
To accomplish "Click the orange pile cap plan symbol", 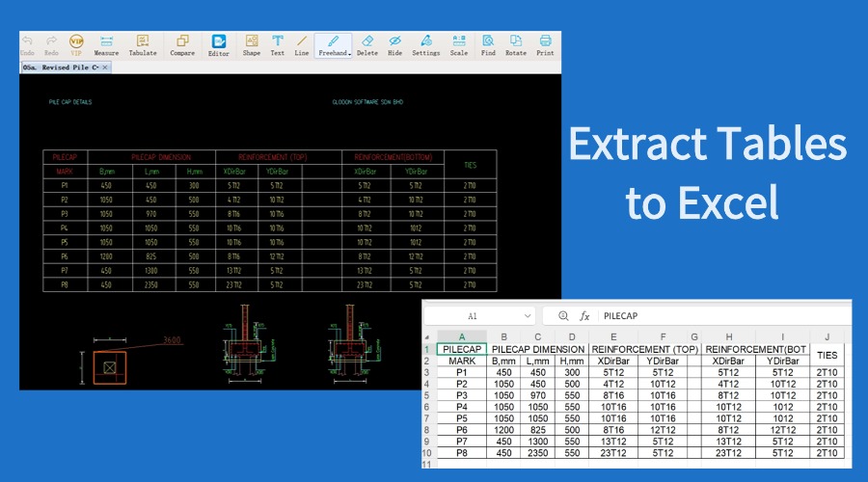I will click(110, 367).
